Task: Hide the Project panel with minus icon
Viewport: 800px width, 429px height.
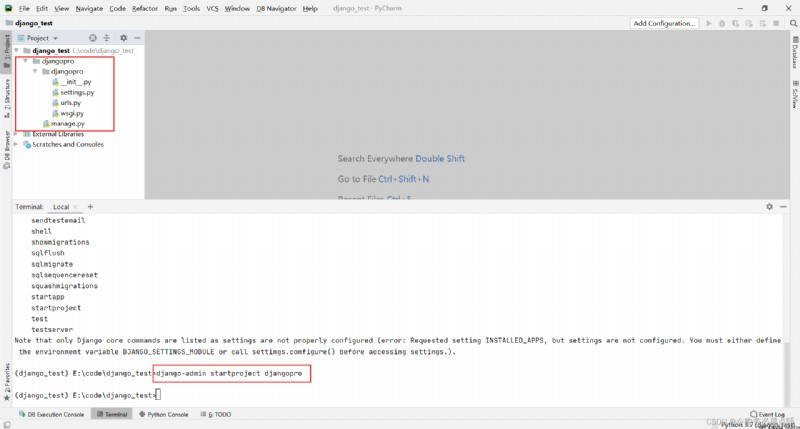Action: 137,38
